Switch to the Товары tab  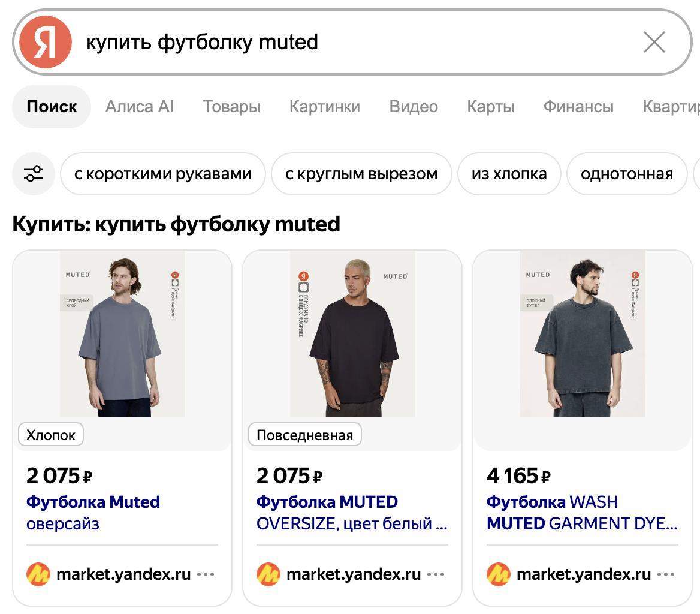[x=232, y=107]
